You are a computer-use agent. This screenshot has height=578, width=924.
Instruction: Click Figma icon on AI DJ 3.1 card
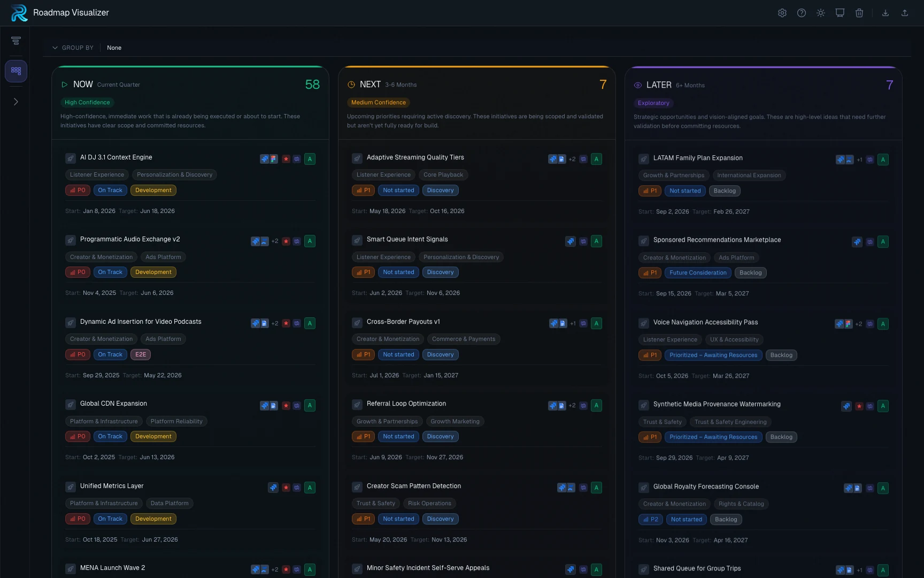(273, 159)
